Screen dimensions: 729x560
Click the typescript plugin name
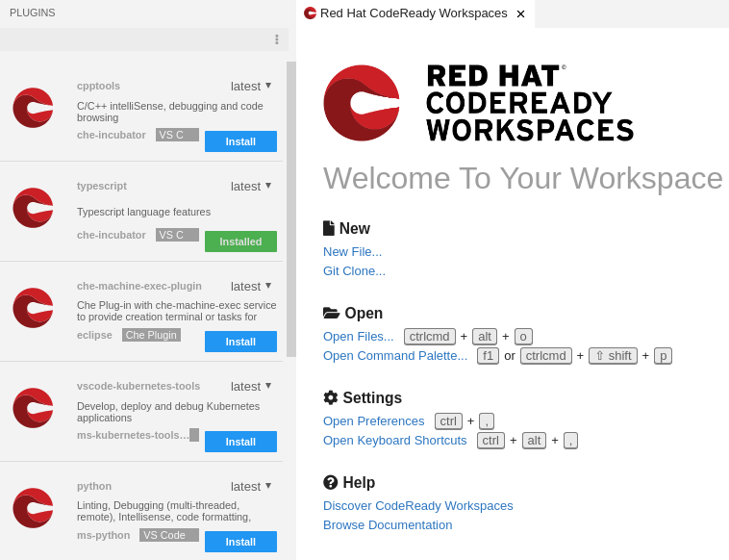[x=102, y=186]
